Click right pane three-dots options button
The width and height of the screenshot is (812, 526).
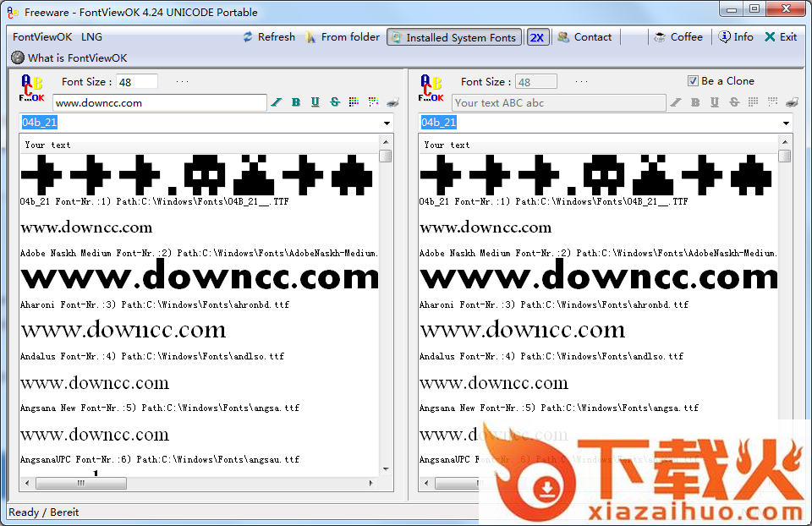pyautogui.click(x=581, y=82)
